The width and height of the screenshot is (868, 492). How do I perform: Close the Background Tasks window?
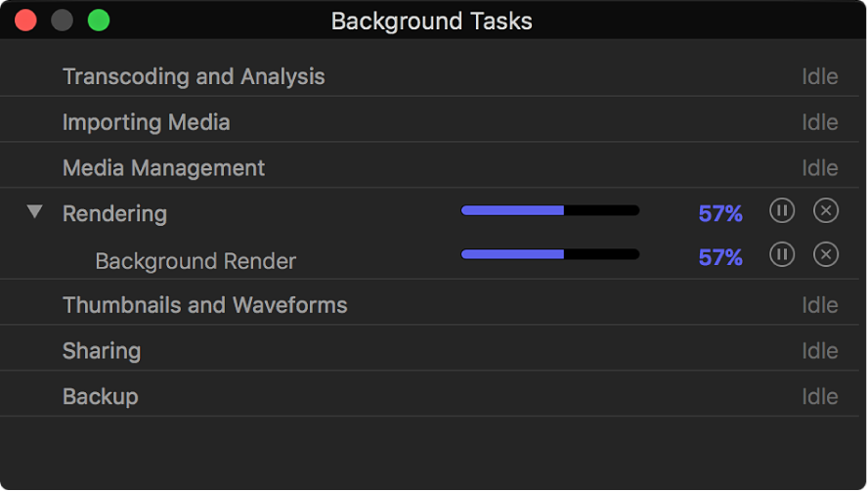click(x=25, y=20)
